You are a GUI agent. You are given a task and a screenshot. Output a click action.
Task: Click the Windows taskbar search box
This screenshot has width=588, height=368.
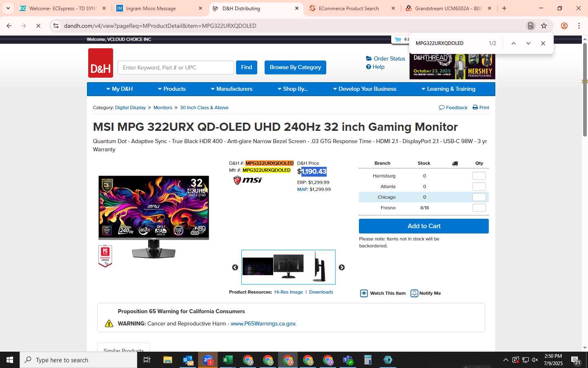pos(78,360)
